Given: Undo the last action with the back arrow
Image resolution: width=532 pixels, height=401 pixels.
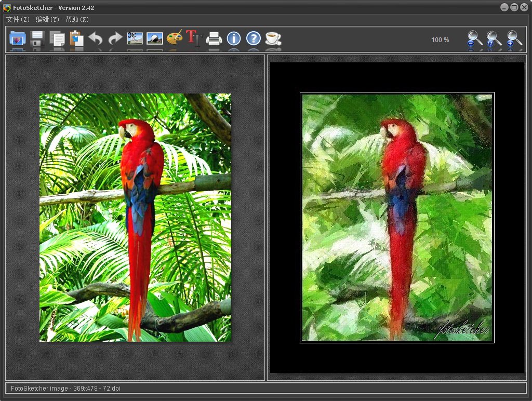Looking at the screenshot, I should 97,38.
